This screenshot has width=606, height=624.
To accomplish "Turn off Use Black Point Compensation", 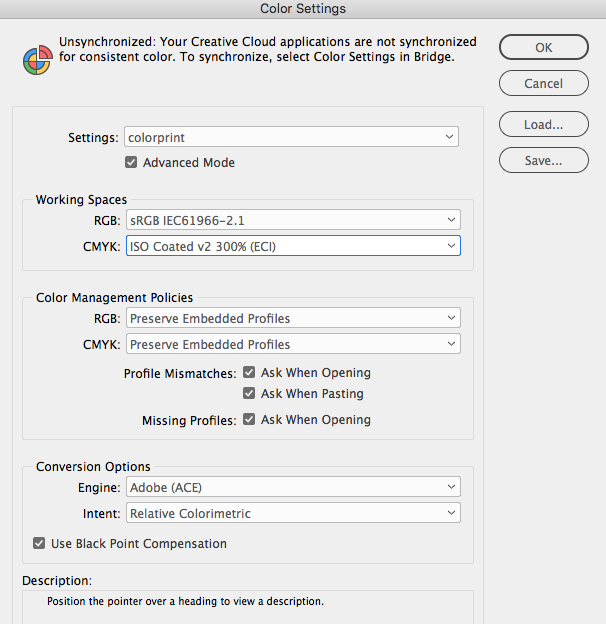I will click(x=39, y=544).
